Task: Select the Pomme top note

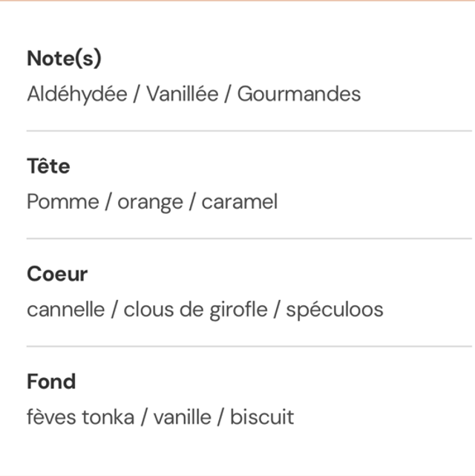Action: 63,202
